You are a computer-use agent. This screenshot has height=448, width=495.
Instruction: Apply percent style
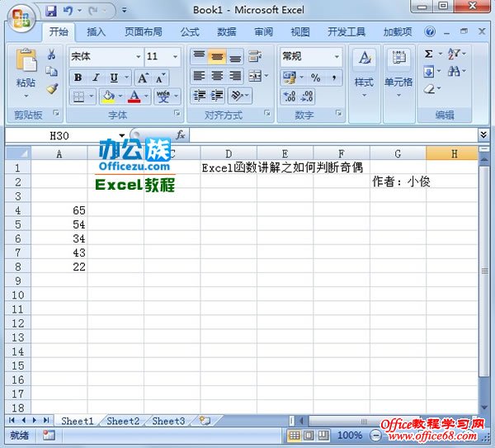[x=315, y=78]
